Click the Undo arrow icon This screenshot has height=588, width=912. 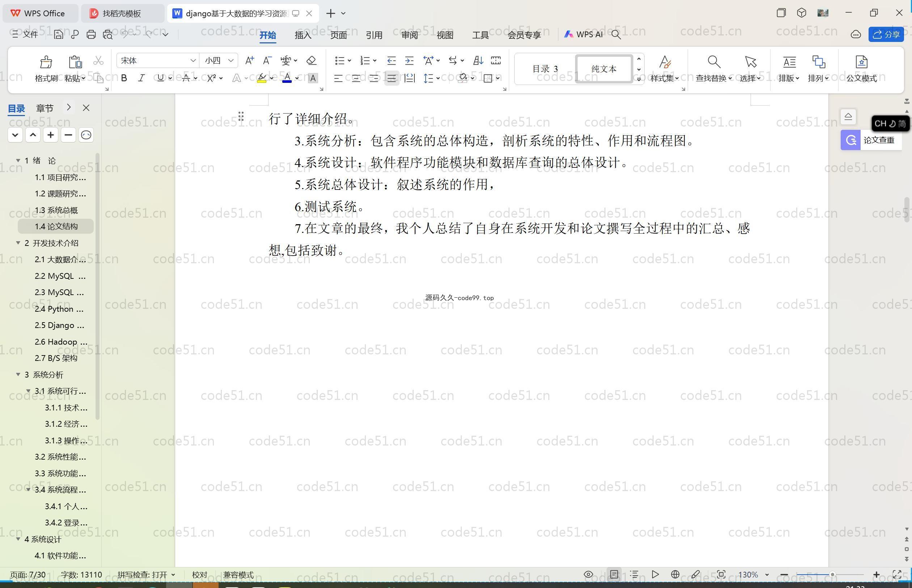click(125, 34)
